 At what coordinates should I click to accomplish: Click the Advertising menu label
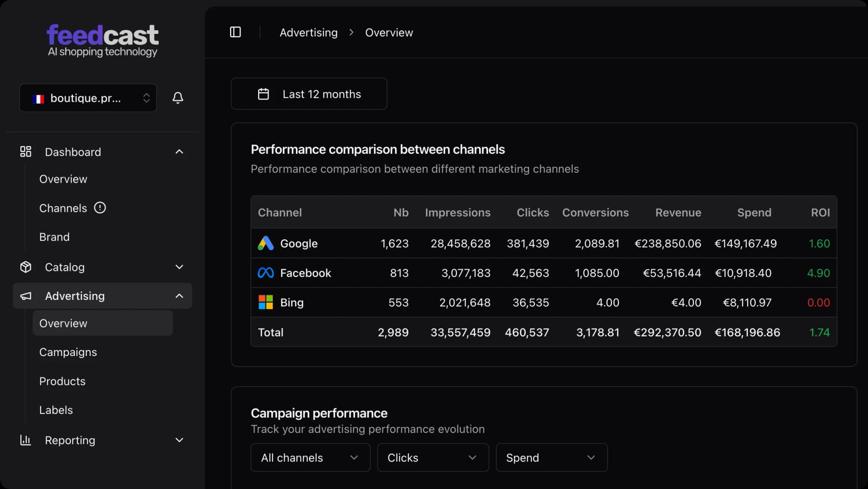tap(75, 296)
